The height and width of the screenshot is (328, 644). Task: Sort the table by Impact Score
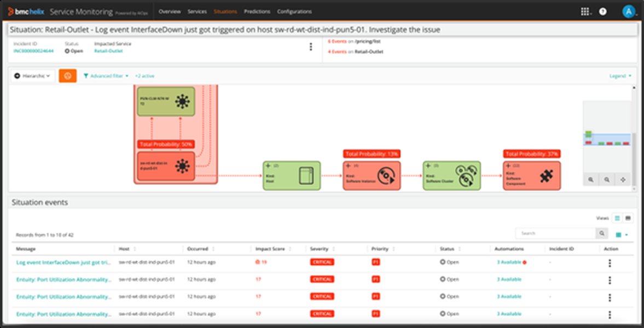coord(289,249)
